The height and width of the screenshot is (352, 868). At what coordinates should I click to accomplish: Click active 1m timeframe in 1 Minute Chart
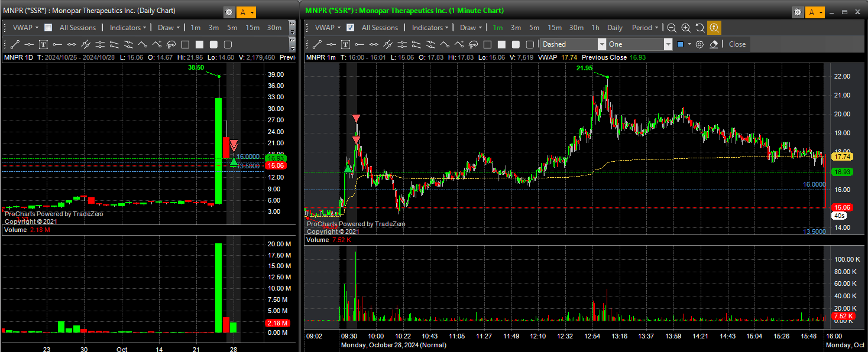pos(498,28)
